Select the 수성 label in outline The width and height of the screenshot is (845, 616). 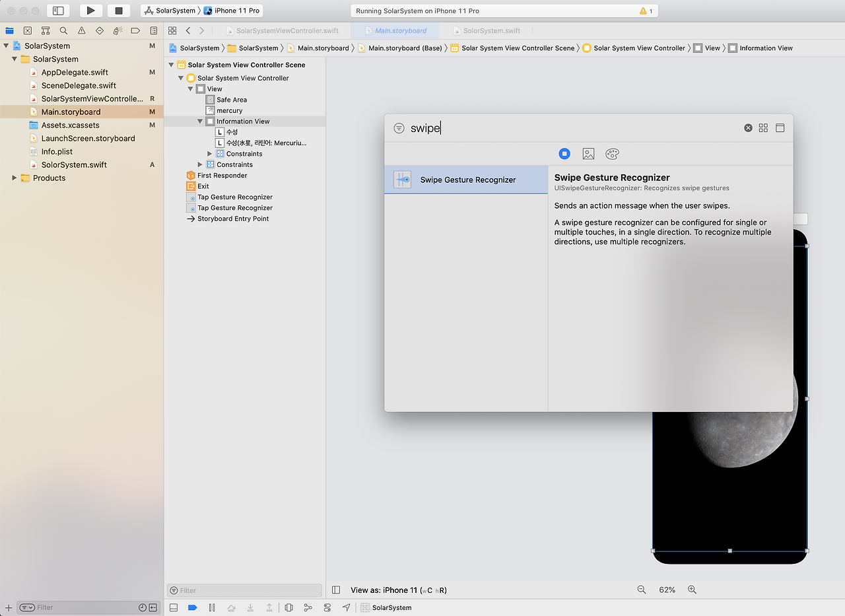(231, 132)
